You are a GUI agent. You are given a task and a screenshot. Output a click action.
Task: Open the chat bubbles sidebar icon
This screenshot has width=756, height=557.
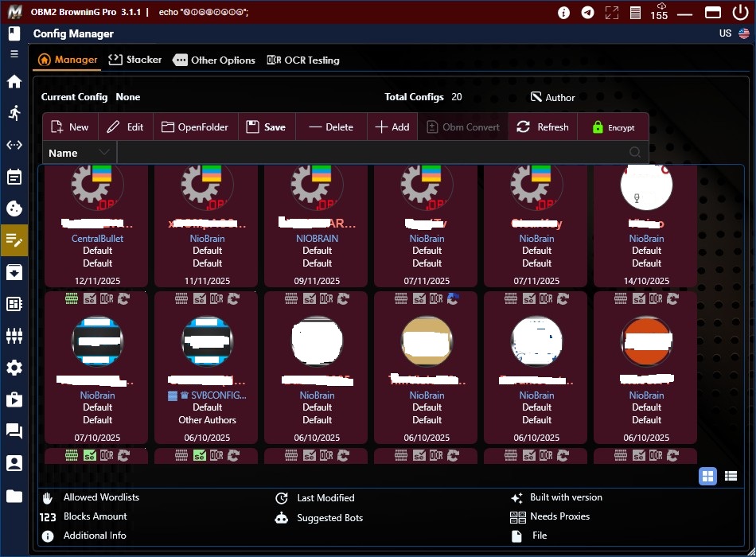[x=14, y=430]
